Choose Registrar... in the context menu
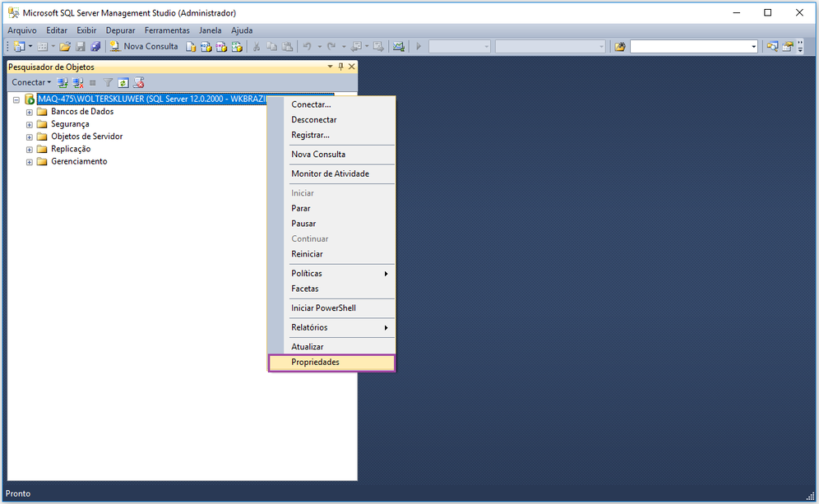819x504 pixels. 331,135
